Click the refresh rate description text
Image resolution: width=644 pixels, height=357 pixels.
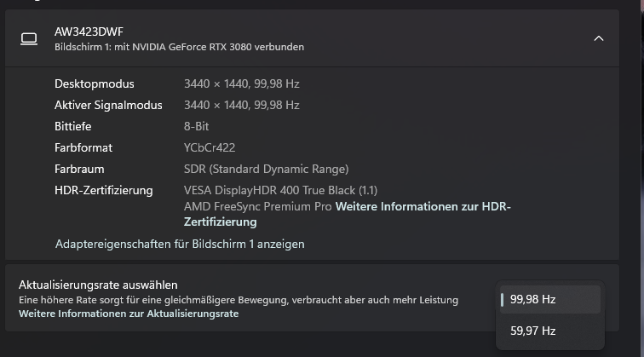(x=239, y=300)
